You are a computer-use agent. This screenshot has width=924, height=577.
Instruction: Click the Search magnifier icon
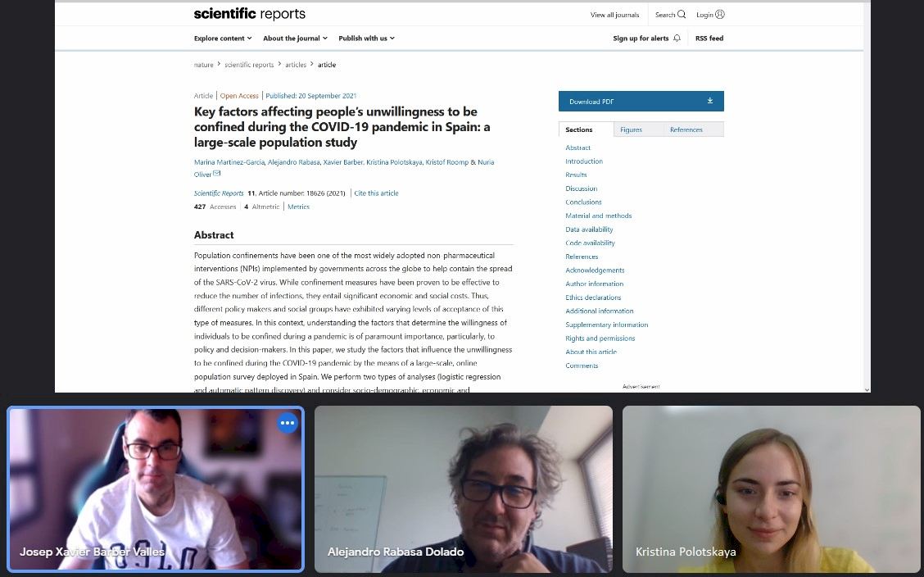pos(682,14)
